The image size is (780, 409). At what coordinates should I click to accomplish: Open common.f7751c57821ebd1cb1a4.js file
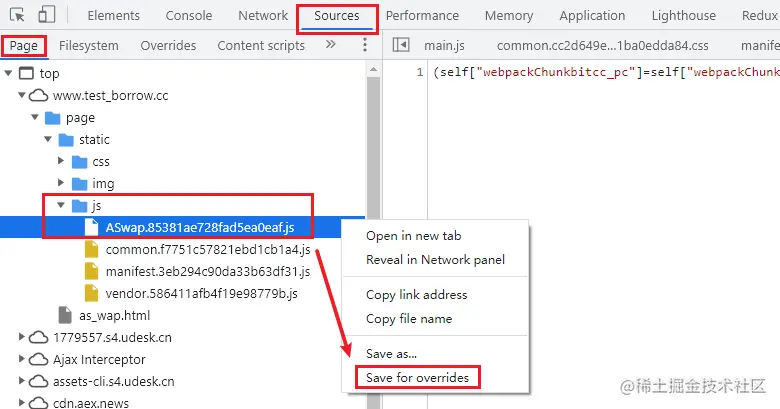click(208, 249)
